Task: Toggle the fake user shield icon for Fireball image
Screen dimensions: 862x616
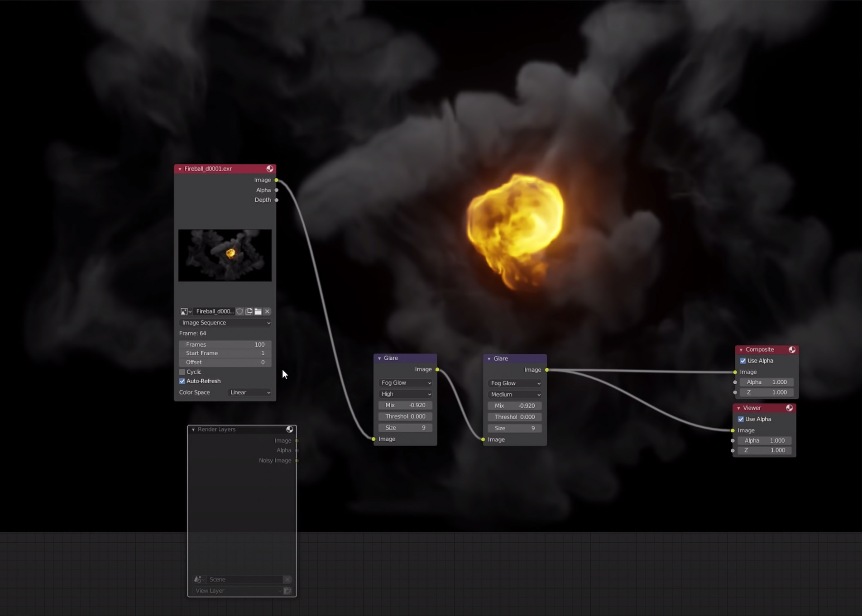Action: [239, 311]
